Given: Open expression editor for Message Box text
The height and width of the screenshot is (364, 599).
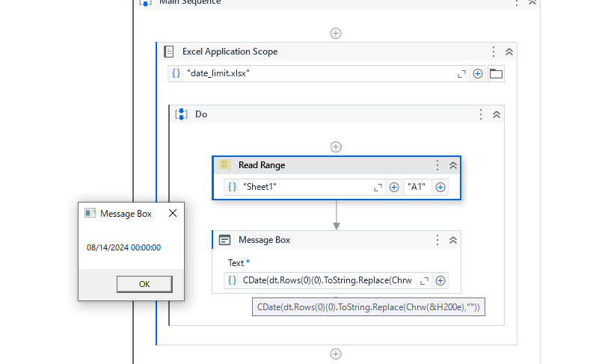Looking at the screenshot, I should 424,281.
